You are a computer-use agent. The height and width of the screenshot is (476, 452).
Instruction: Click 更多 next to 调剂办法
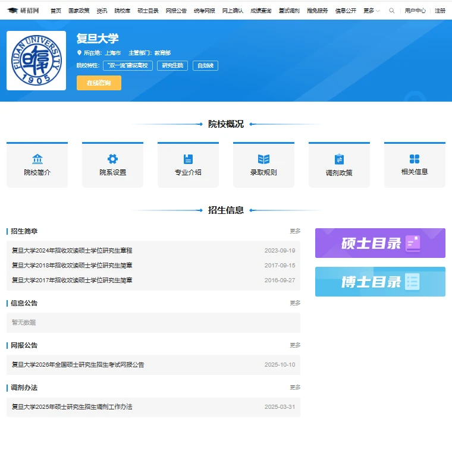pyautogui.click(x=295, y=387)
